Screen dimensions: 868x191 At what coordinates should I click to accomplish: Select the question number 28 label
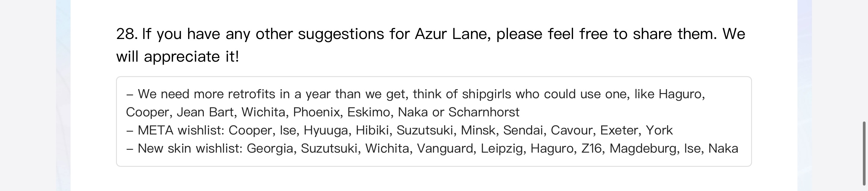point(127,34)
